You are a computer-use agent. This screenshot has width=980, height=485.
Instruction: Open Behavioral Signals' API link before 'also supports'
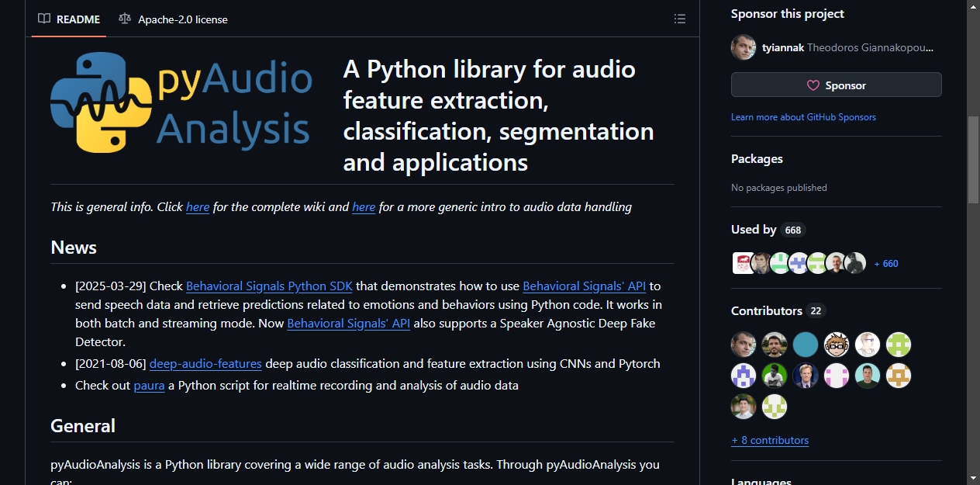tap(348, 324)
